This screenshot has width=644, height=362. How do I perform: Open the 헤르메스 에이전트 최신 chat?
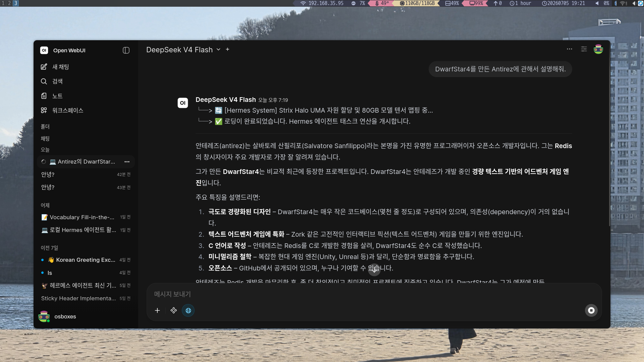click(86, 285)
